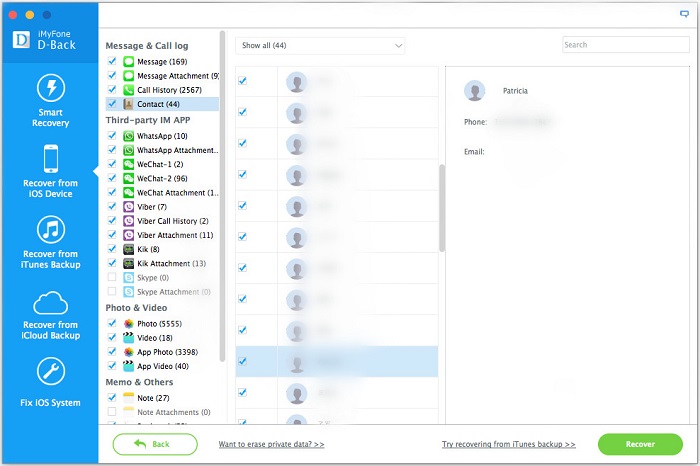Click the Photo (5555) flower icon
700x466 pixels.
[129, 324]
